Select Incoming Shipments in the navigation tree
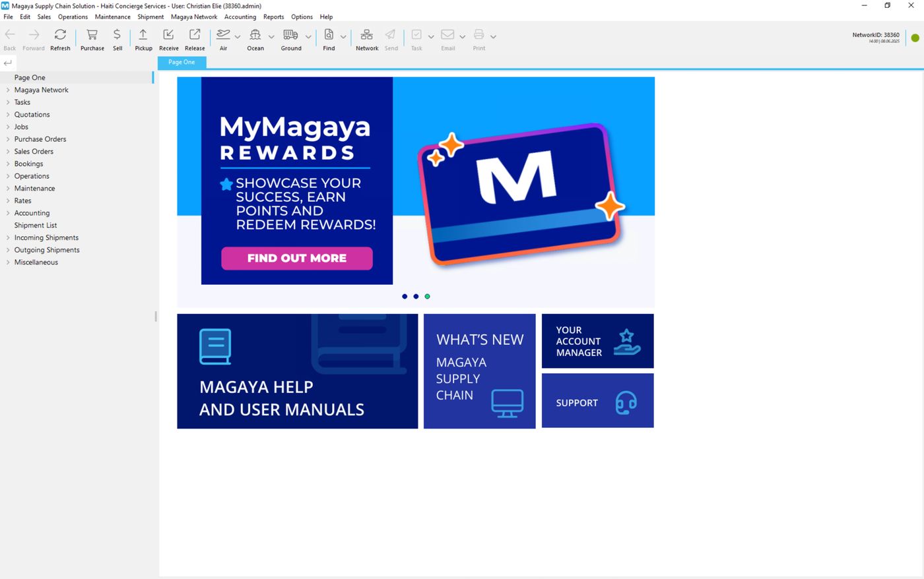This screenshot has height=579, width=924. point(46,237)
